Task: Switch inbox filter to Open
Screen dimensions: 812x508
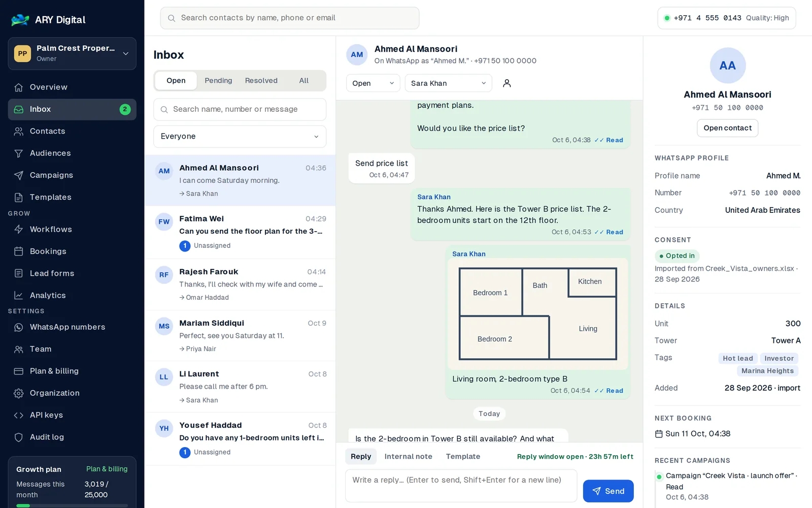Action: (x=176, y=81)
